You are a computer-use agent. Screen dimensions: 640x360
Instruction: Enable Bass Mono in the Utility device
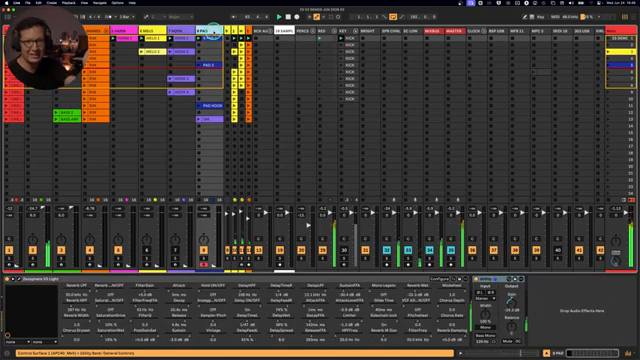[485, 336]
